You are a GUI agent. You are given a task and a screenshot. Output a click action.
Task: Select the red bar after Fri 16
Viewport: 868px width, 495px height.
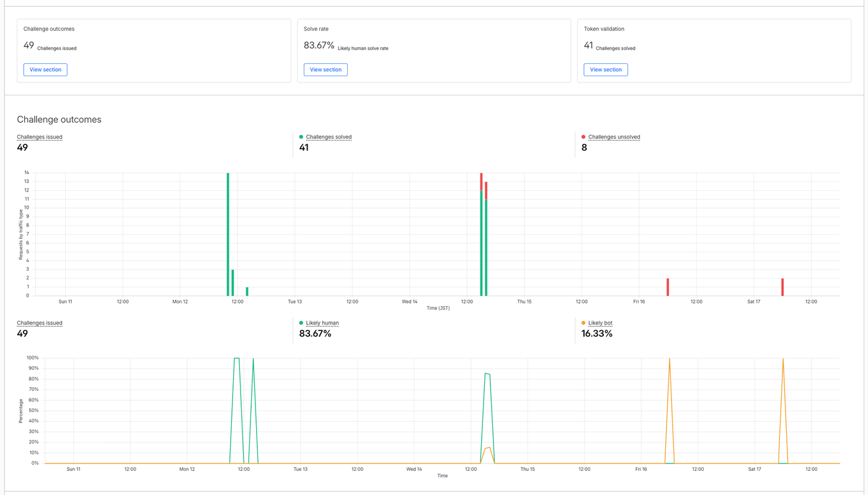(668, 287)
